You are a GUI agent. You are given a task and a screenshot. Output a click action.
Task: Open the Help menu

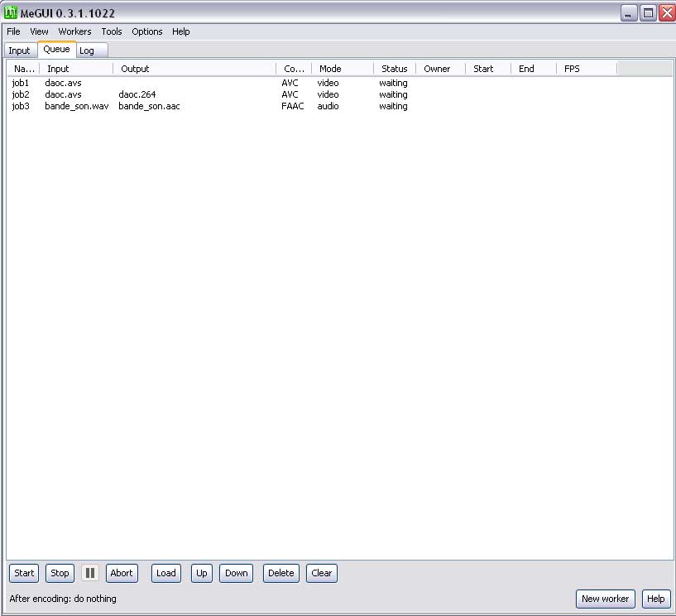coord(180,31)
